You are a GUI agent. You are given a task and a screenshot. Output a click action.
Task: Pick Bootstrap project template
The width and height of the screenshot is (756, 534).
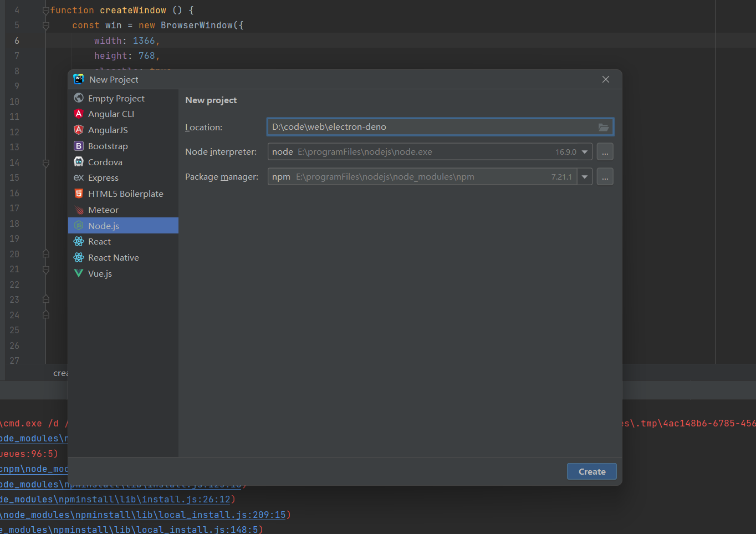[x=123, y=146]
